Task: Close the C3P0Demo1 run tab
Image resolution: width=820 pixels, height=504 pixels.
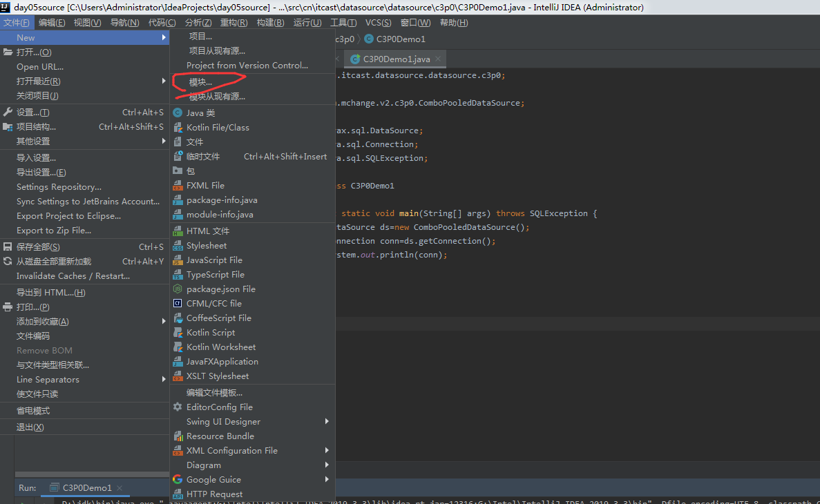Action: pyautogui.click(x=120, y=488)
